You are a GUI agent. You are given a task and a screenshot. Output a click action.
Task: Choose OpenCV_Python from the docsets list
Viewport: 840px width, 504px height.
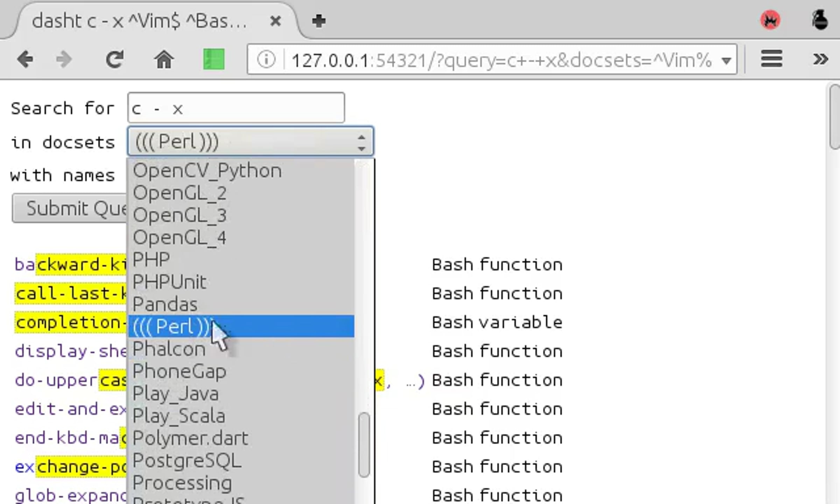point(241,171)
